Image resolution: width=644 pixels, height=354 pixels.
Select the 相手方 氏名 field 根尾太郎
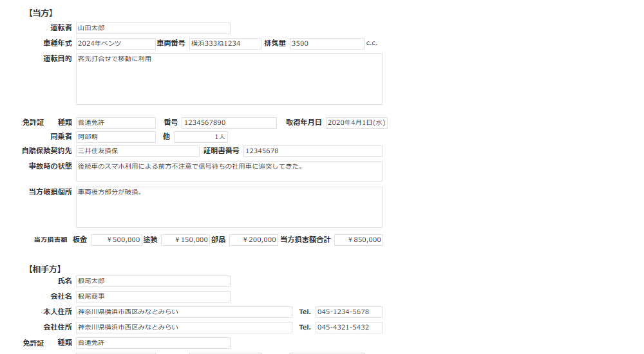(x=153, y=281)
